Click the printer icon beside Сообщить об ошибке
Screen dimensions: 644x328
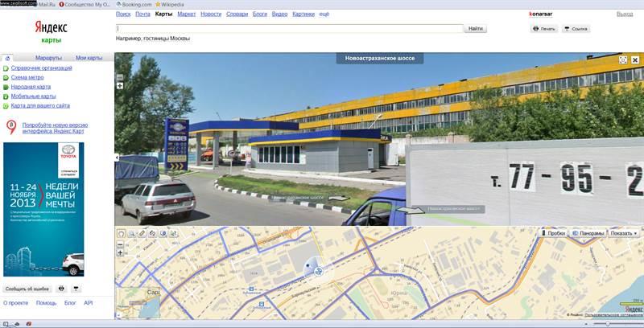click(62, 289)
